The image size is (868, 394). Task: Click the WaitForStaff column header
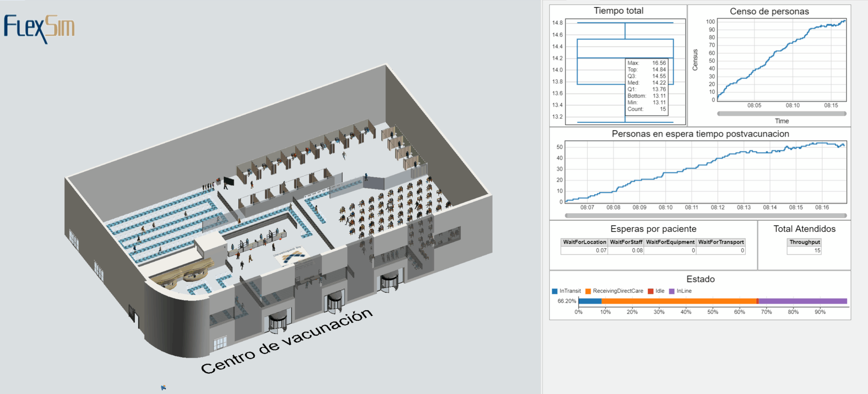point(626,242)
